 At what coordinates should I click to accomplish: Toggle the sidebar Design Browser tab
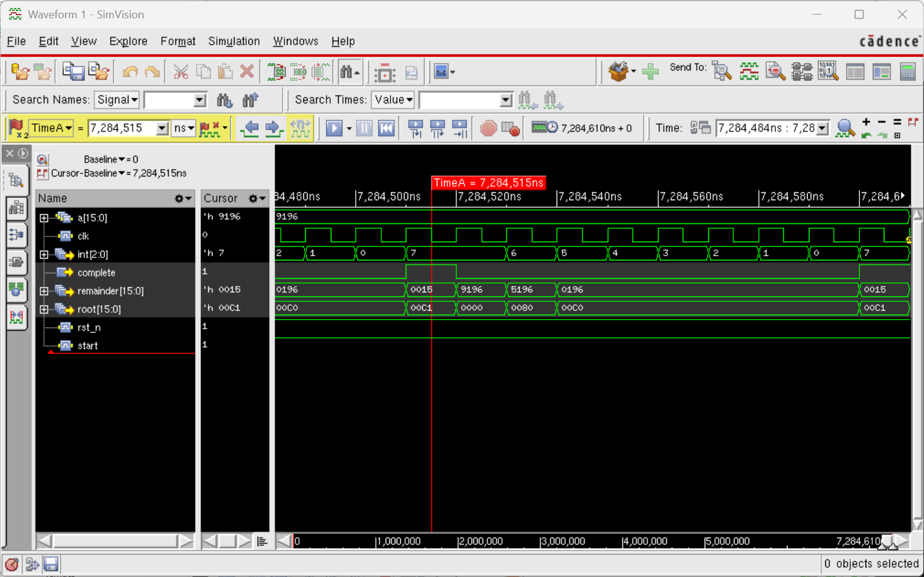click(x=16, y=180)
